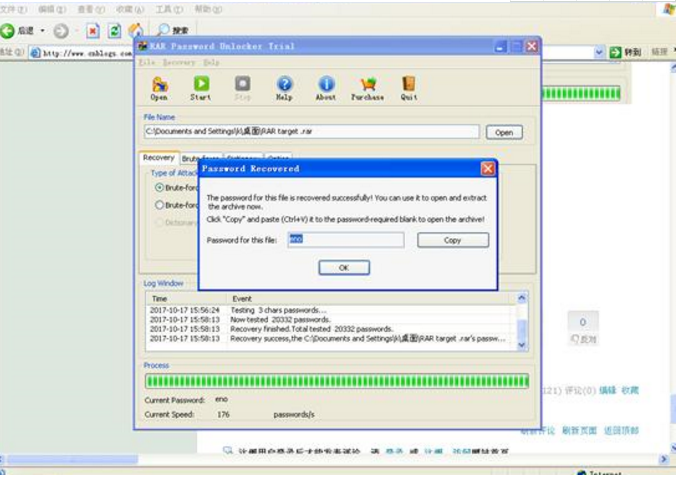Open the Help menu in RAR Password Unlocker
The image size is (677, 478).
coord(211,62)
